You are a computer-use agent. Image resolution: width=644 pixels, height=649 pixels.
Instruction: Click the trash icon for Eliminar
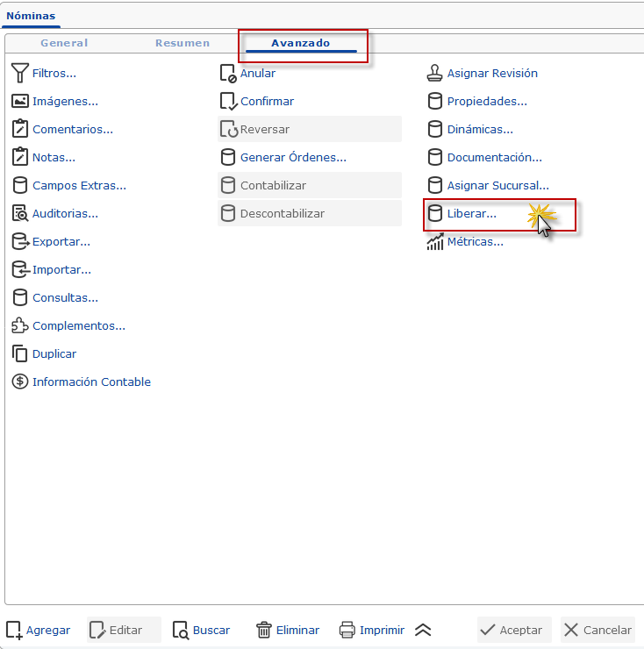[264, 630]
